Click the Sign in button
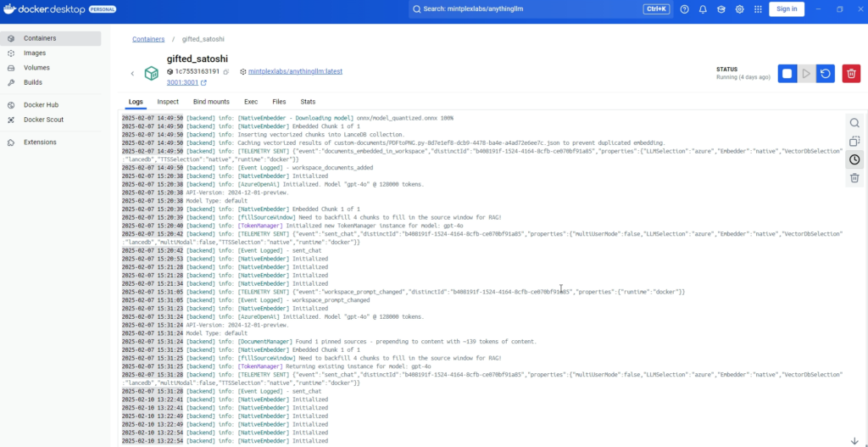The image size is (868, 447). coord(787,8)
